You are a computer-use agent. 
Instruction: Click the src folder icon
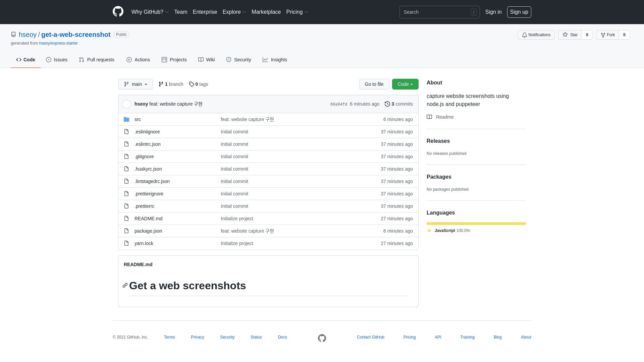click(126, 119)
